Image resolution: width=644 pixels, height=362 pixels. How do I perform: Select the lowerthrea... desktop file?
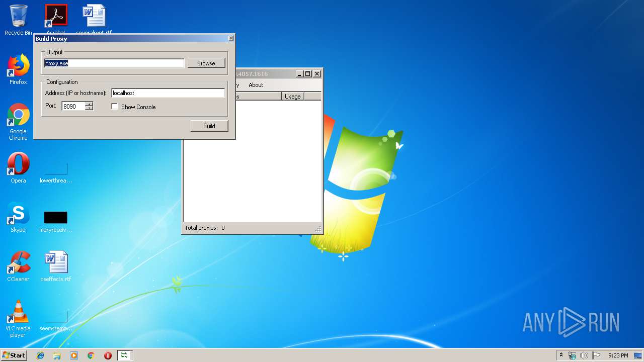[56, 172]
